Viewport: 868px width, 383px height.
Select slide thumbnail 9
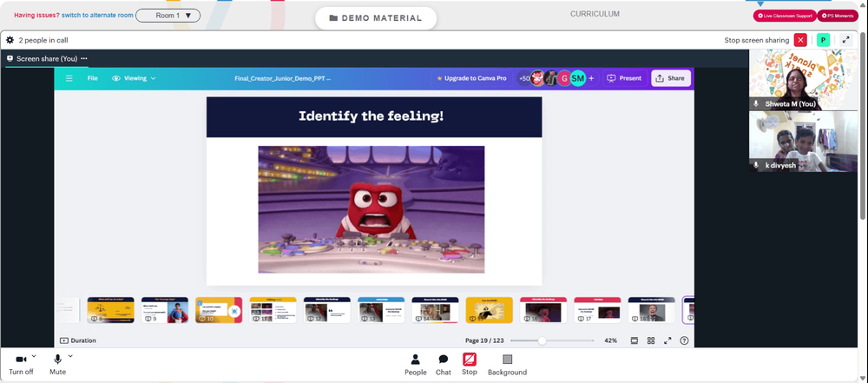[165, 310]
